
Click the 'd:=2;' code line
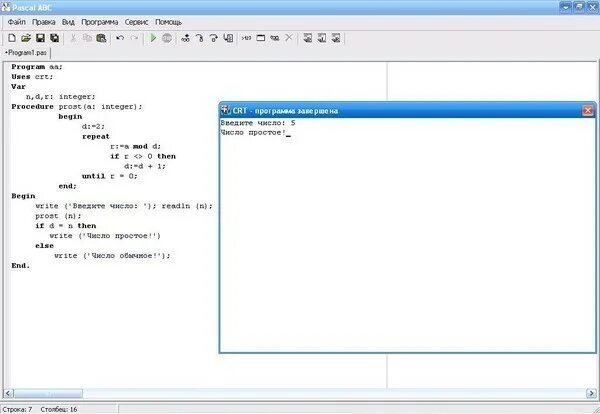click(x=93, y=127)
